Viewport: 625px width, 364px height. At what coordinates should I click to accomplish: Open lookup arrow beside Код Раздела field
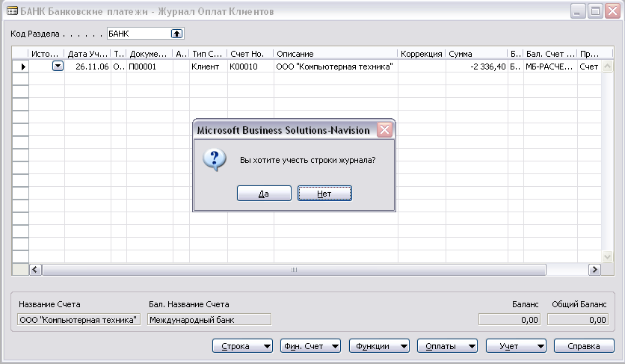point(176,34)
